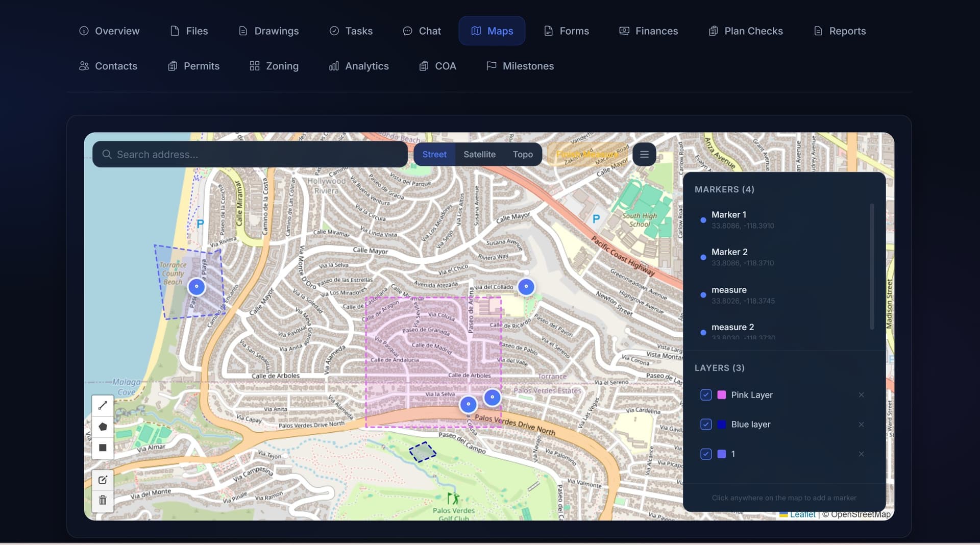Click the map marker near Via del Collado
The image size is (980, 545).
[526, 286]
